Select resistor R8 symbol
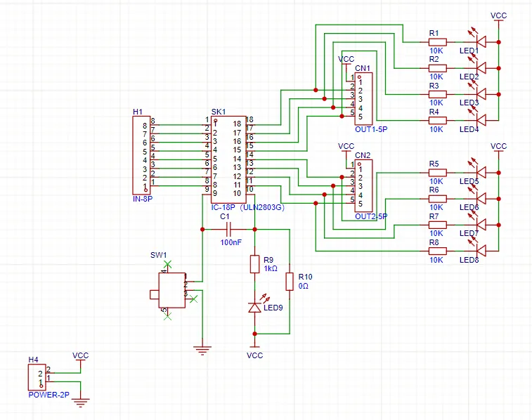532x420 pixels. coord(438,251)
